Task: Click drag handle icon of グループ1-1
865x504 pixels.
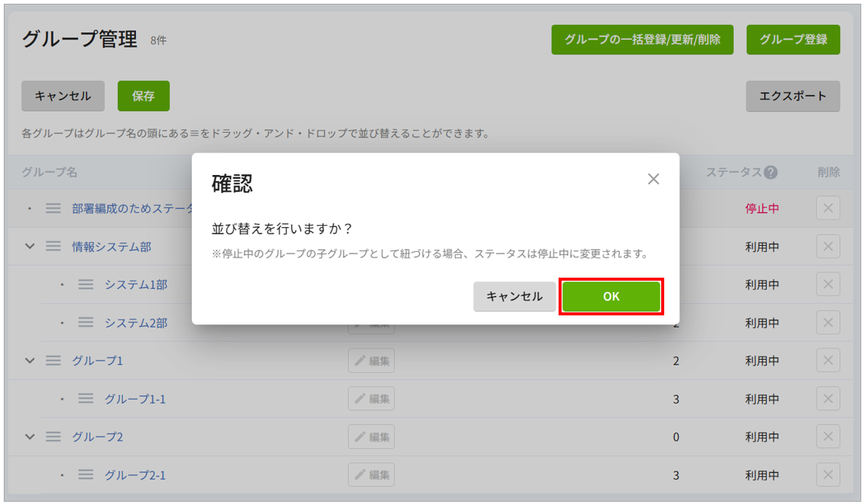Action: [x=85, y=398]
